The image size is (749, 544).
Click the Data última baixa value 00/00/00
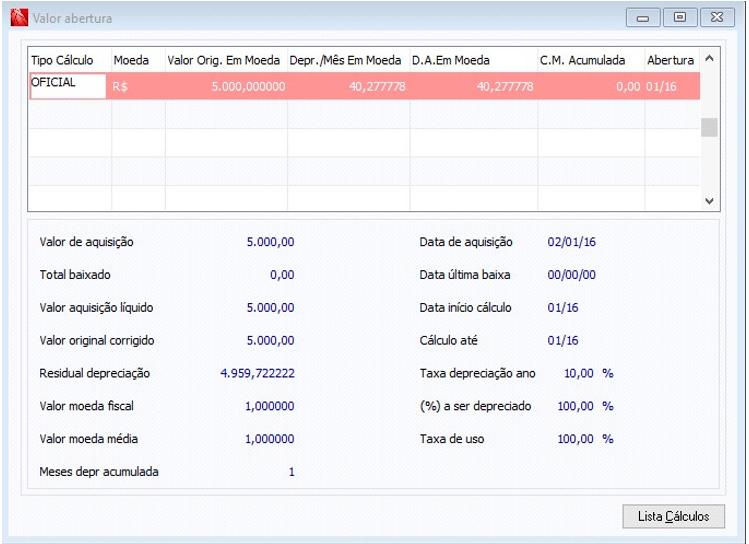572,275
